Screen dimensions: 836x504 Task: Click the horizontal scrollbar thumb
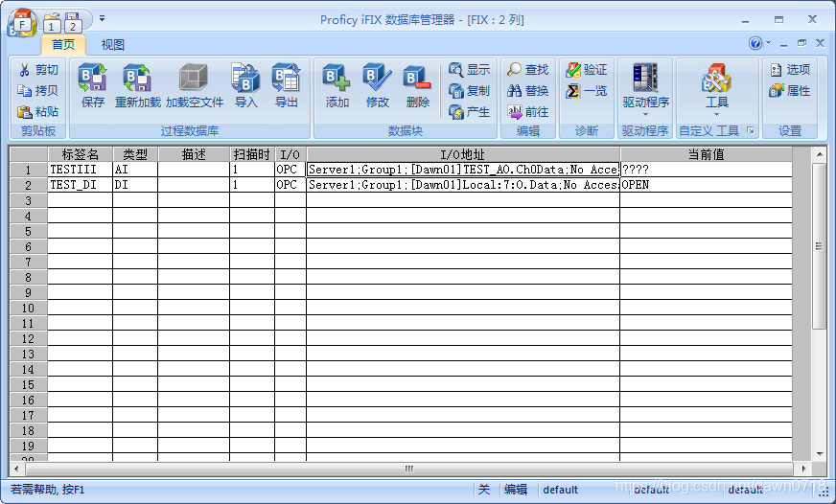click(409, 469)
